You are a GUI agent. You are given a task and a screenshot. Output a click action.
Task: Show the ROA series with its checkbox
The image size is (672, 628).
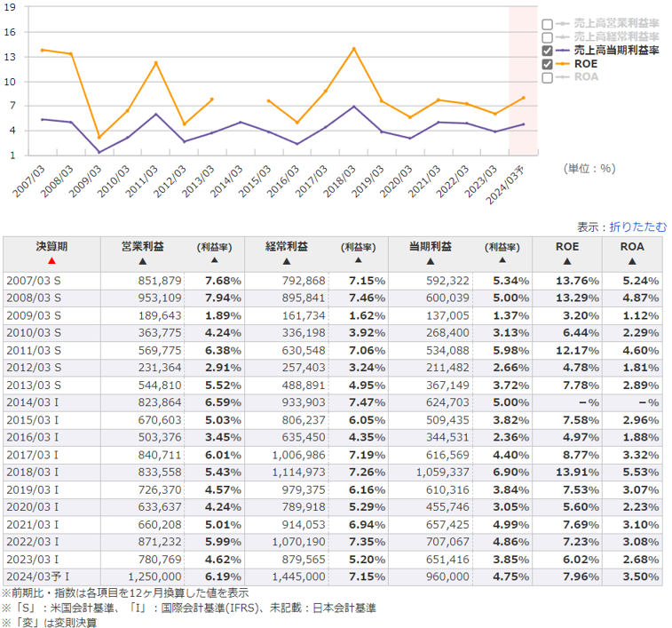pos(548,77)
